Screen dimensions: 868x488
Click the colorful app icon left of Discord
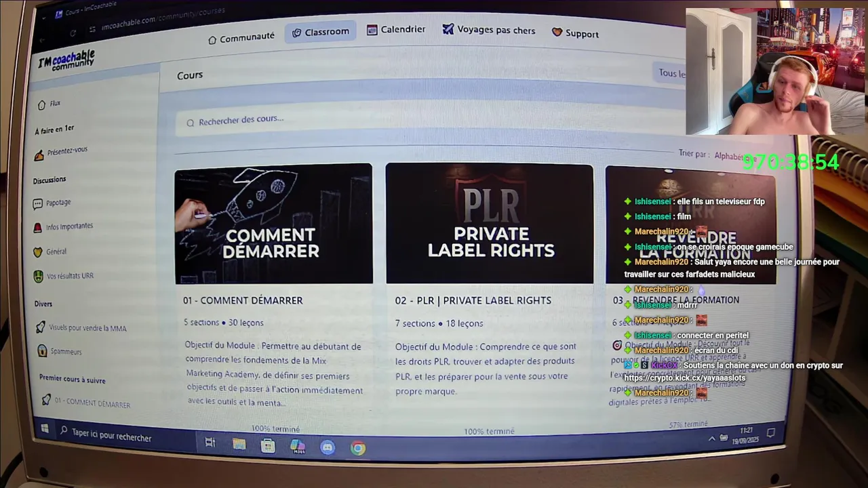[x=297, y=447]
